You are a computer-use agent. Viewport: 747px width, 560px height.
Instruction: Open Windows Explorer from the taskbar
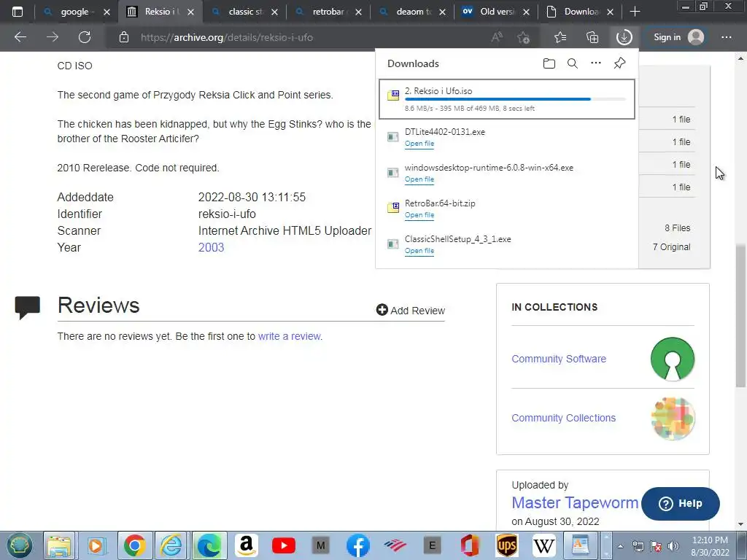[x=59, y=545]
